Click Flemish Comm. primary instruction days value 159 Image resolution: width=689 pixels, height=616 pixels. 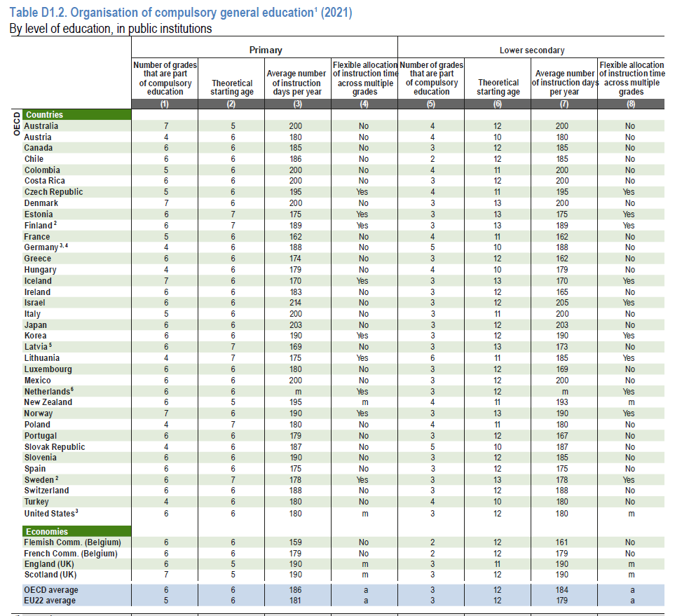tap(295, 542)
